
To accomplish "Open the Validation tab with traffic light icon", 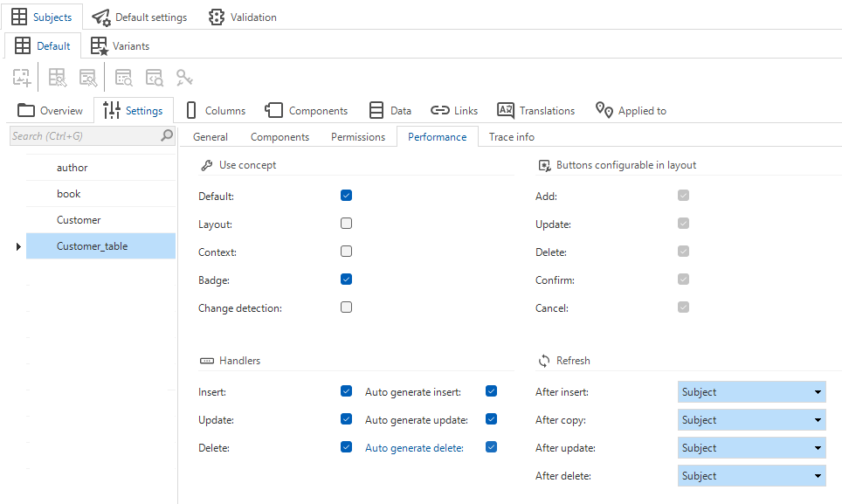I will pos(243,17).
